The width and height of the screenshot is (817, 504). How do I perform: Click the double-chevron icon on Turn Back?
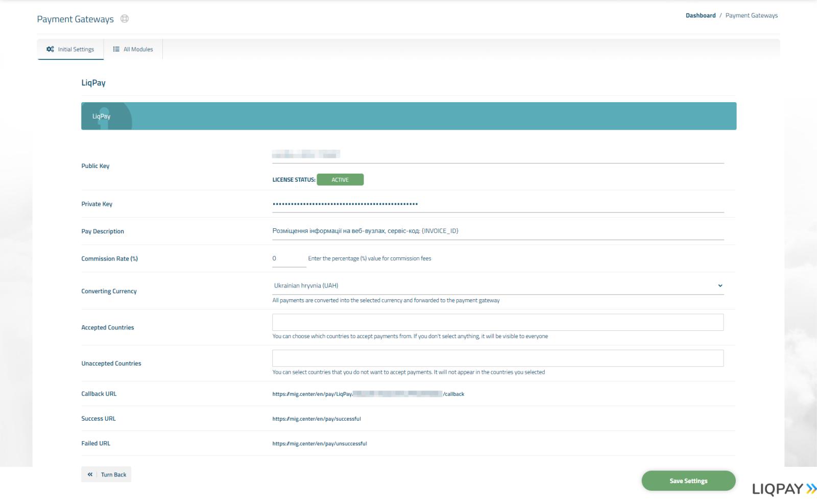click(x=90, y=474)
